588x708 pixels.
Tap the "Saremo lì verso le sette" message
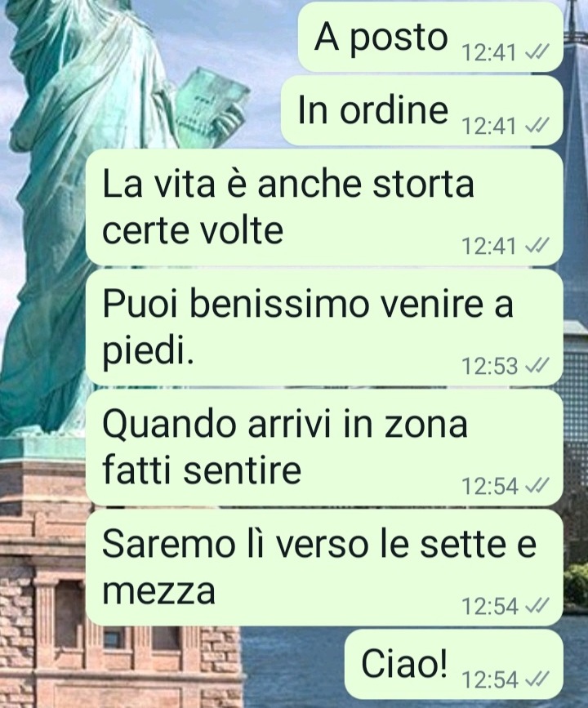click(x=324, y=568)
